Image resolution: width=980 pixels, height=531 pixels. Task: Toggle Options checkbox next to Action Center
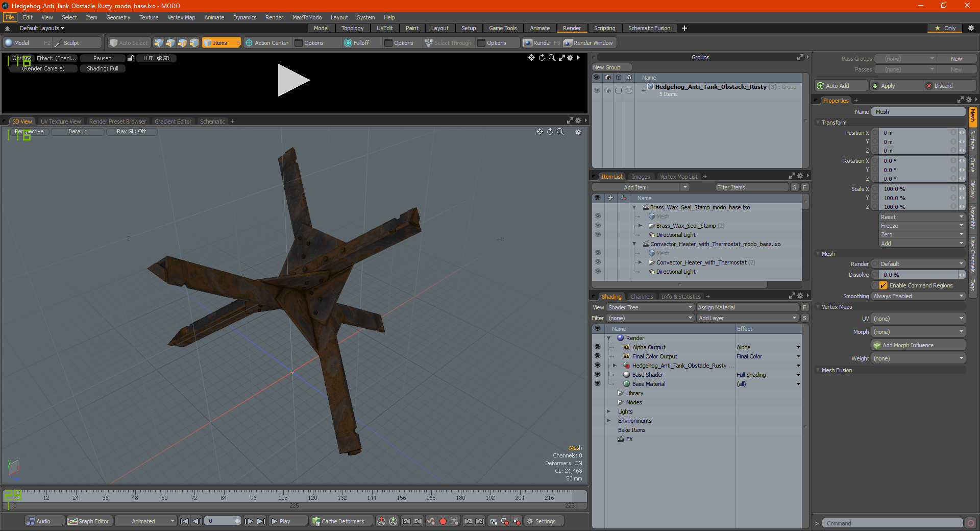coord(299,43)
